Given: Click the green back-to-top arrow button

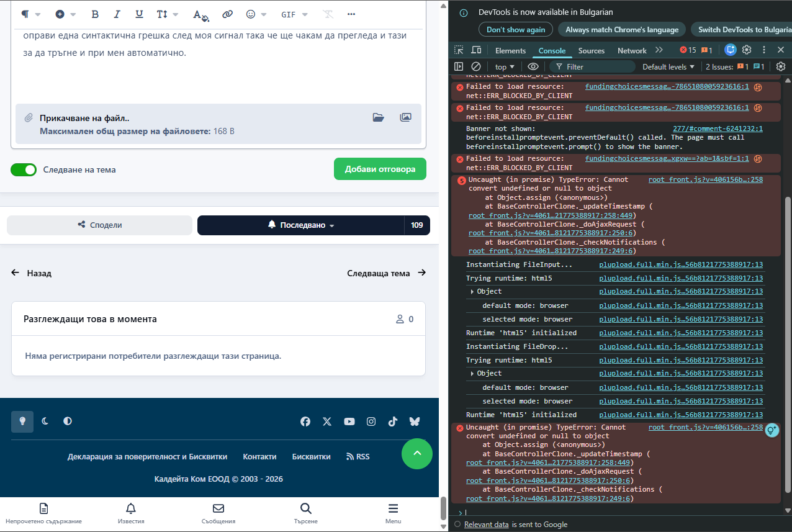Looking at the screenshot, I should tap(418, 454).
